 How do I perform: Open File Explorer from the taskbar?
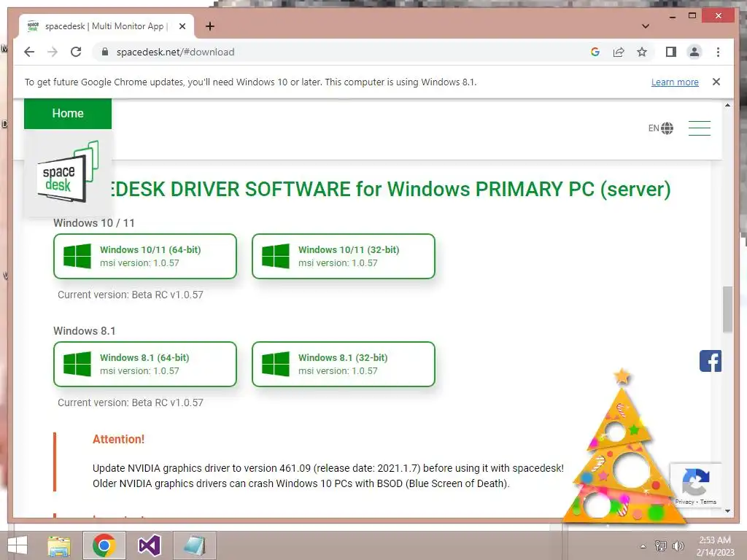click(59, 545)
